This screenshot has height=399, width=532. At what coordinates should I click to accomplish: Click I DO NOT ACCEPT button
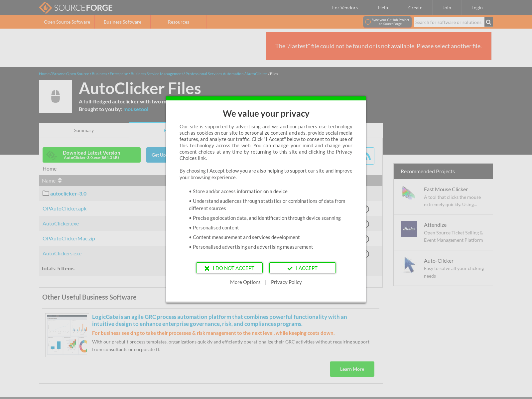229,268
